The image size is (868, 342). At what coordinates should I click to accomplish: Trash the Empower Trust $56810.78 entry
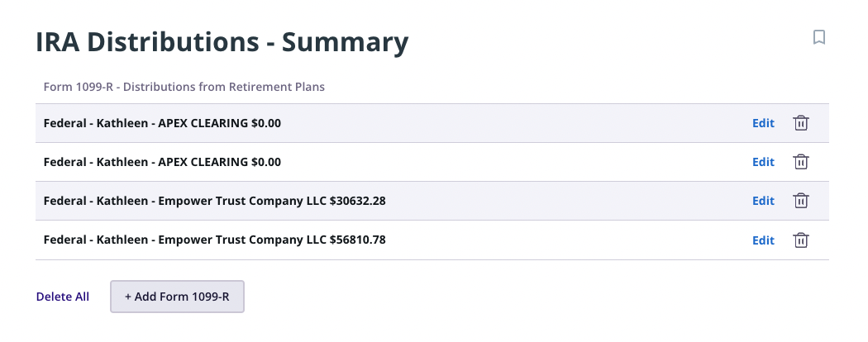click(x=801, y=240)
